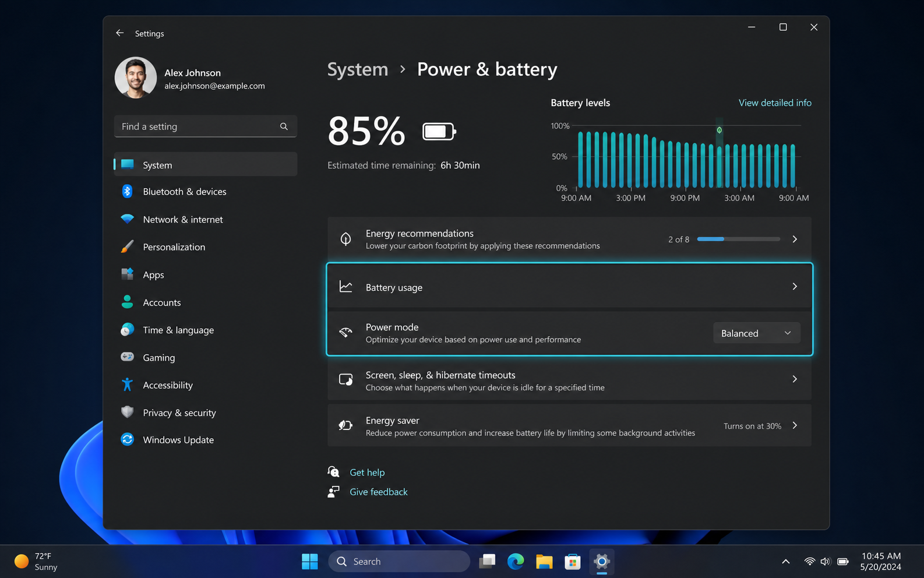Click the Apps icon in sidebar
924x578 pixels.
pos(127,274)
